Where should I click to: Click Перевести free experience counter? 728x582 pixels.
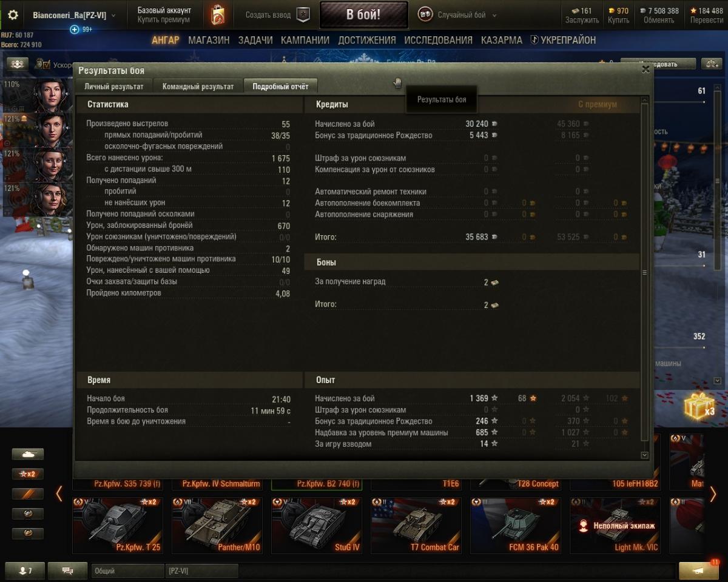706,15
